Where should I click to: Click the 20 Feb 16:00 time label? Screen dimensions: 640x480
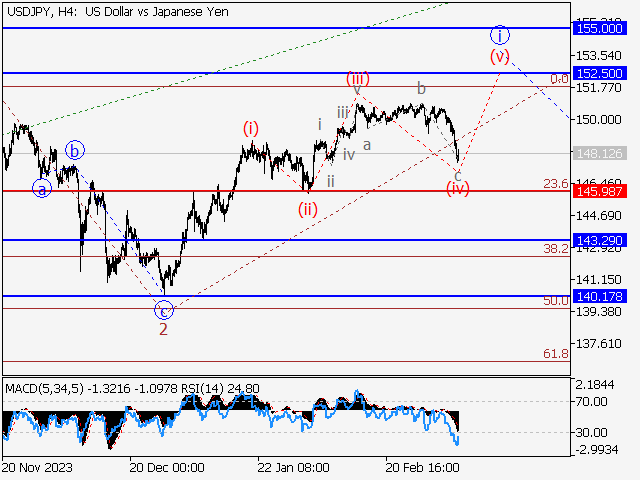tap(422, 467)
